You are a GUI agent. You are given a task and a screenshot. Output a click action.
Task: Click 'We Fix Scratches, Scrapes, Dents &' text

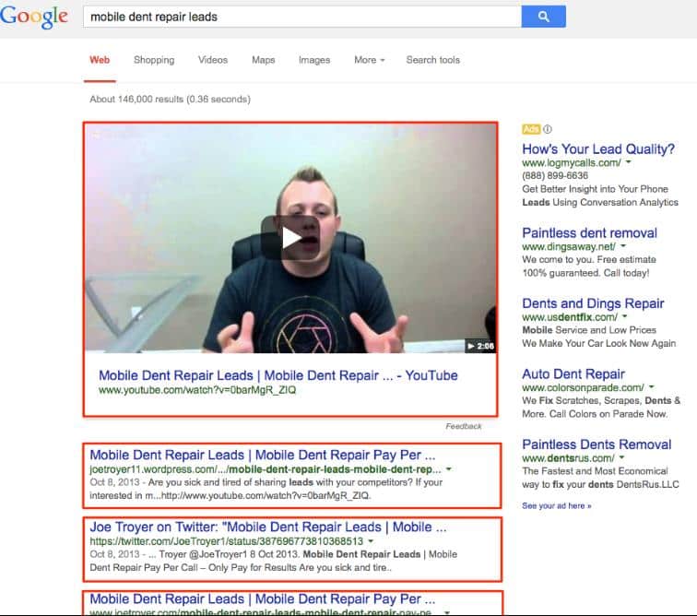pyautogui.click(x=601, y=400)
